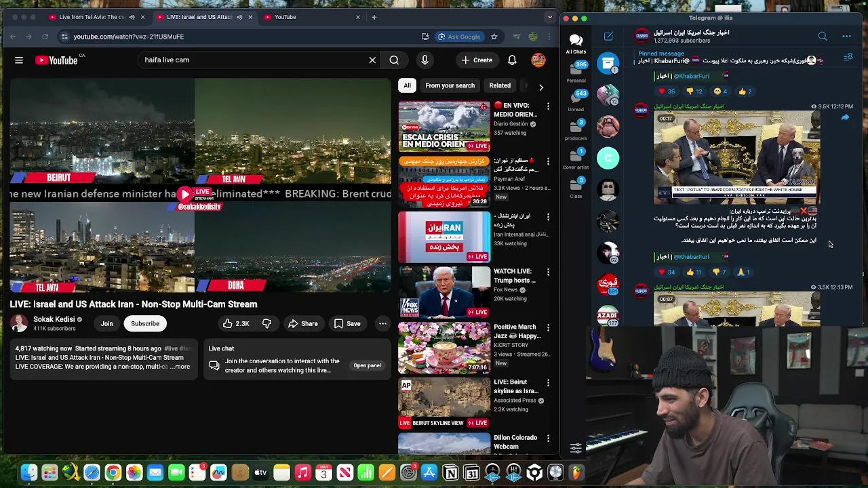Search within the Telegram channel
868x488 pixels.
[823, 37]
